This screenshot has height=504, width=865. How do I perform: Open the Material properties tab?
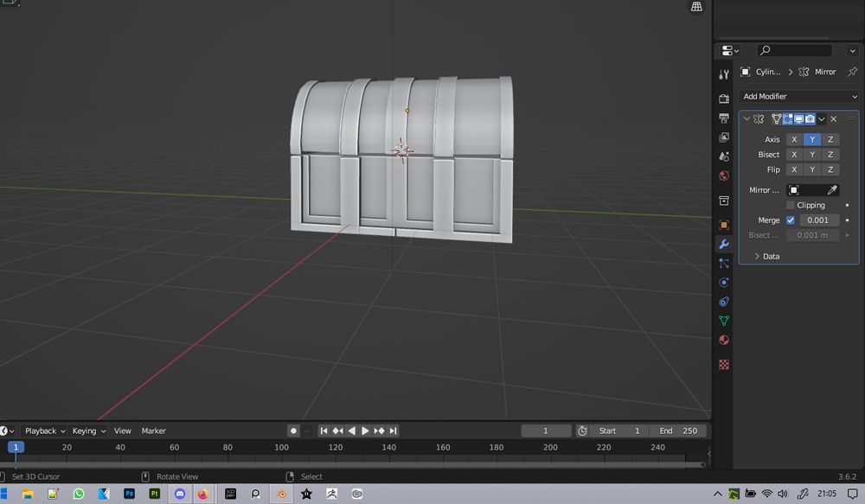tap(724, 340)
